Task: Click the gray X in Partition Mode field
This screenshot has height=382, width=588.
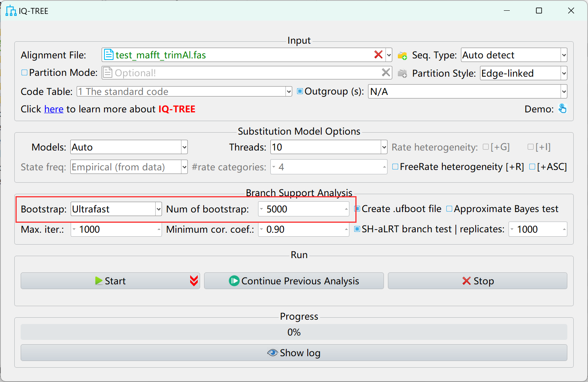Action: (x=386, y=72)
